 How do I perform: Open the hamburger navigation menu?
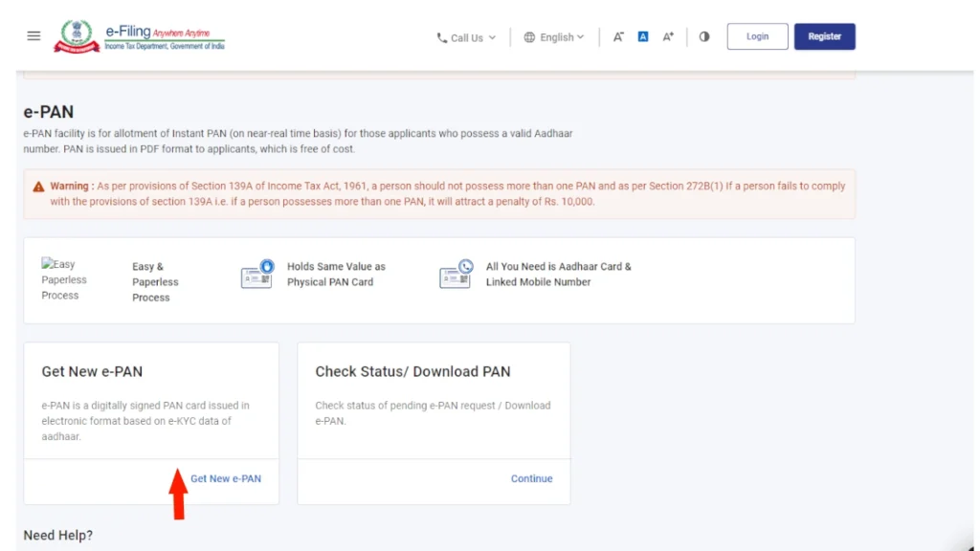(33, 36)
